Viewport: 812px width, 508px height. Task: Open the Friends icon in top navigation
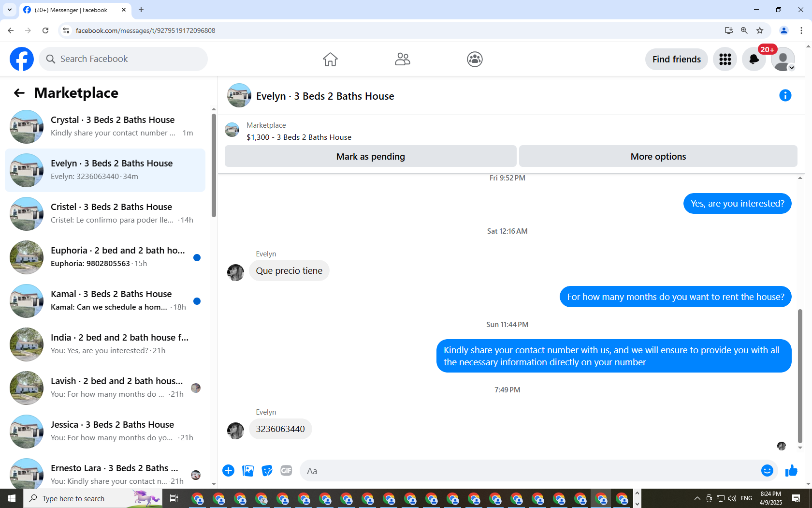pos(403,59)
